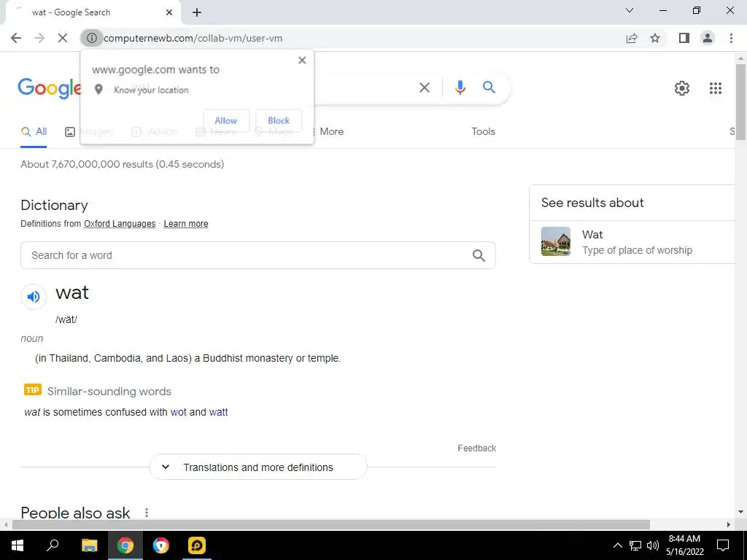Open Google settings gear
The width and height of the screenshot is (747, 560).
(682, 88)
